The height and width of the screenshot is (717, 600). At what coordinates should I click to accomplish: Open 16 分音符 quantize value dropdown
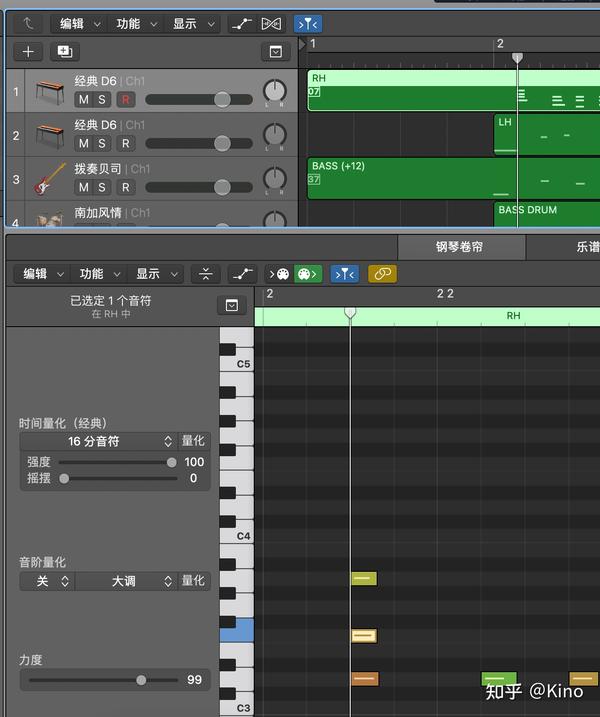99,441
